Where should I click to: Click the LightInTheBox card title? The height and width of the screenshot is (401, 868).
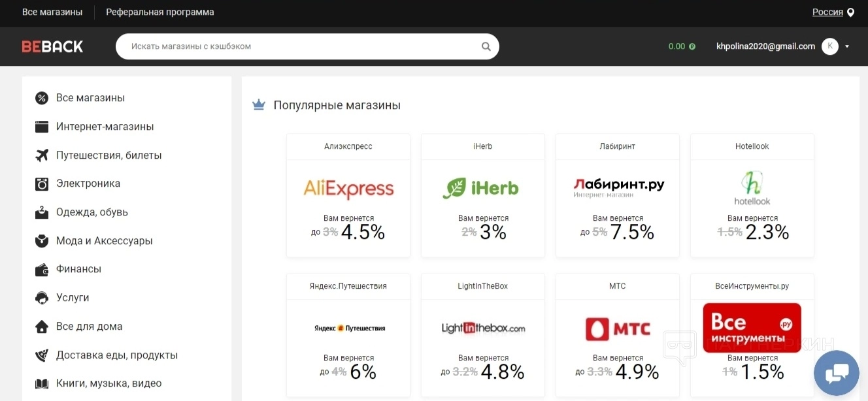(483, 286)
